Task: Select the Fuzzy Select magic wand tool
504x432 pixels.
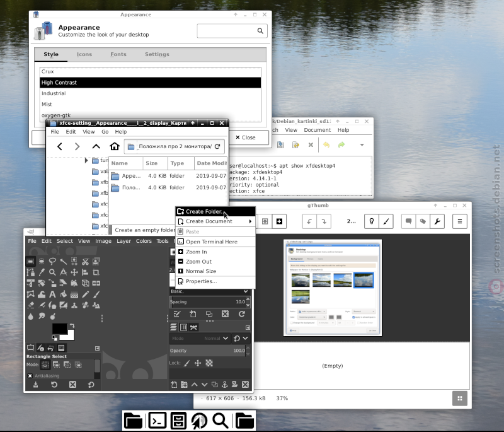Action: [x=64, y=261]
